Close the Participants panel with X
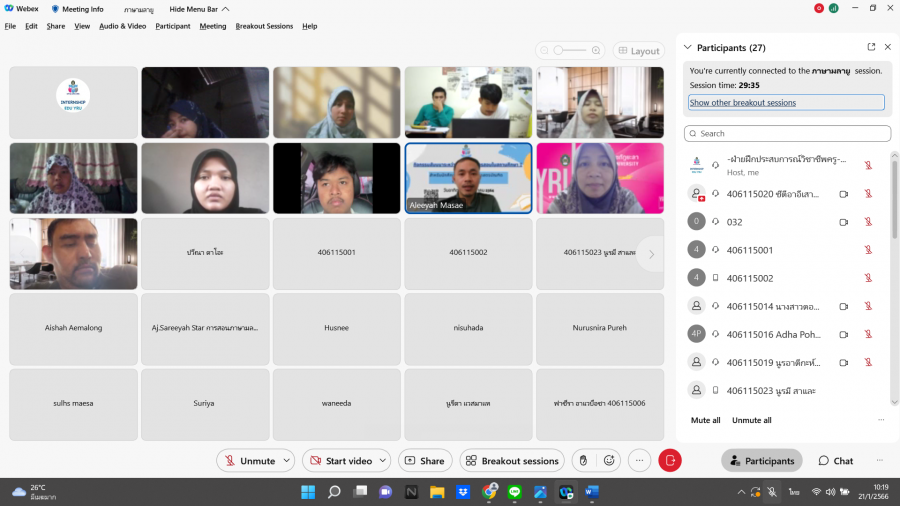 pos(887,47)
